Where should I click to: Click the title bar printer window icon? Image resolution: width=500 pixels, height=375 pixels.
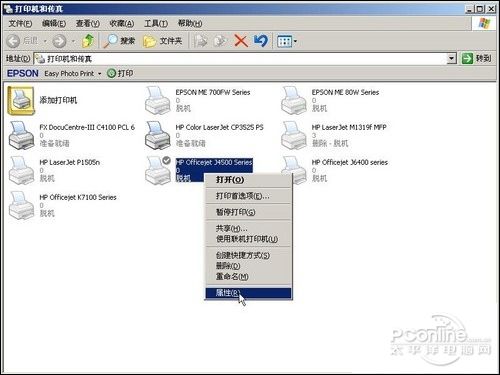[9, 9]
